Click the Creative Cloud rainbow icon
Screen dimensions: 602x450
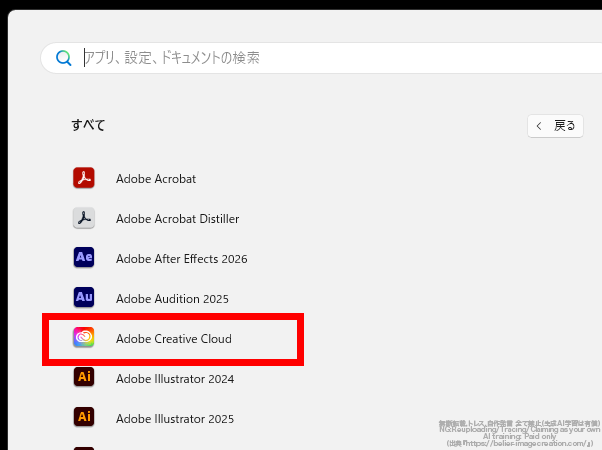84,338
